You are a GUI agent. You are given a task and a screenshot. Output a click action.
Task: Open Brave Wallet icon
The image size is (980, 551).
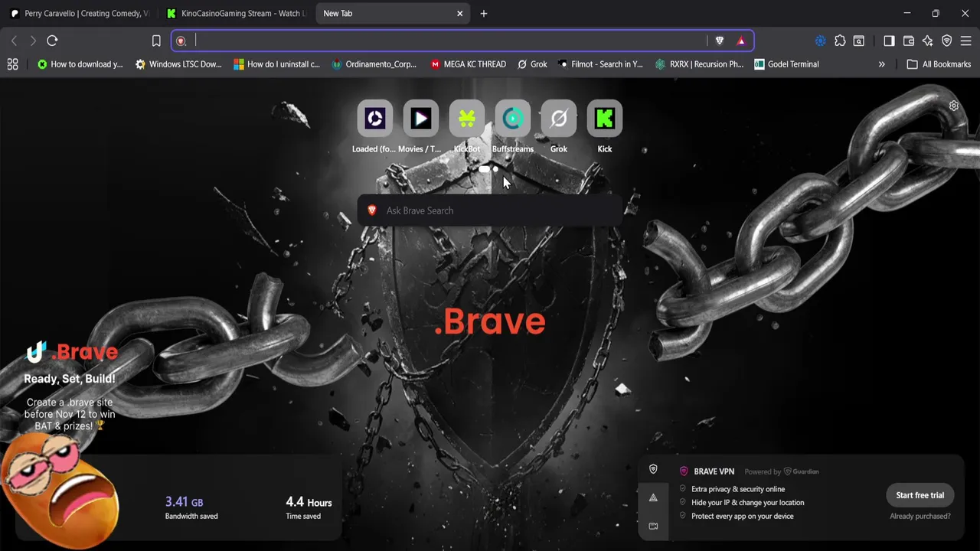click(909, 41)
